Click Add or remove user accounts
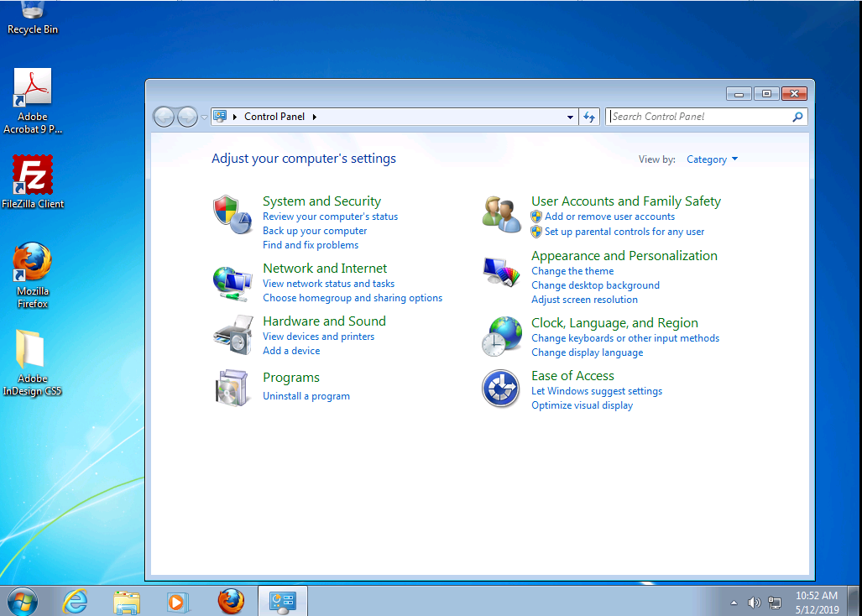Screen dimensions: 862x616 click(x=609, y=217)
